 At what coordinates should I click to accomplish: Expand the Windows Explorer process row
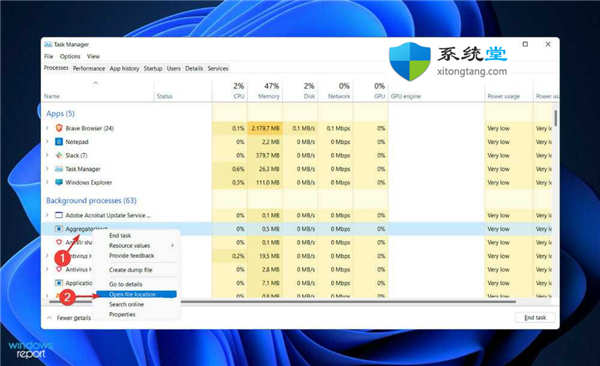tap(47, 182)
